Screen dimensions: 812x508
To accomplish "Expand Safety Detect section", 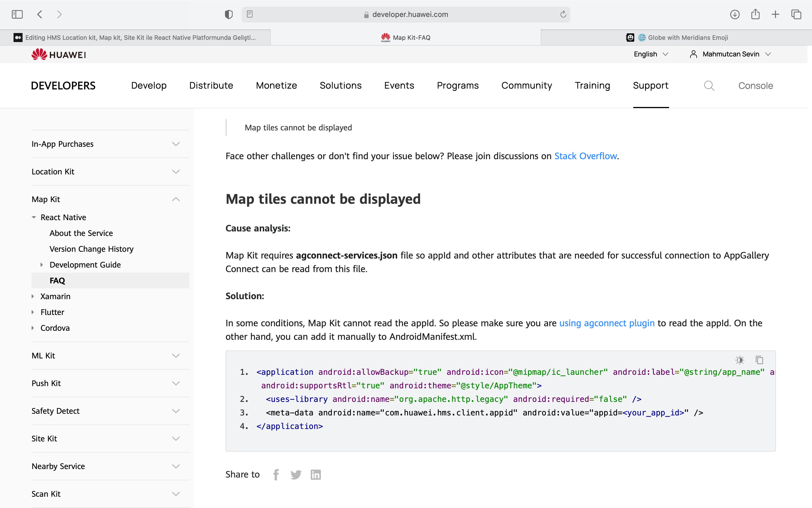I will (111, 411).
